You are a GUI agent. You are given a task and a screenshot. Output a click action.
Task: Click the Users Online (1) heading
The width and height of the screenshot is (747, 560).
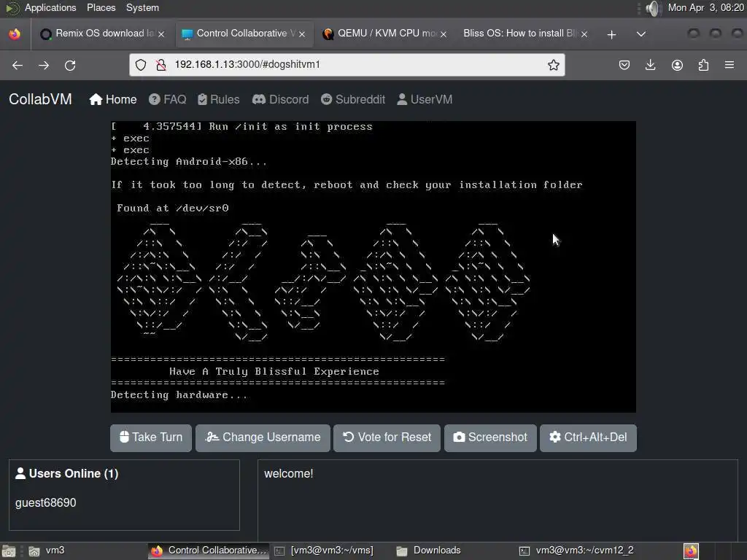click(66, 473)
